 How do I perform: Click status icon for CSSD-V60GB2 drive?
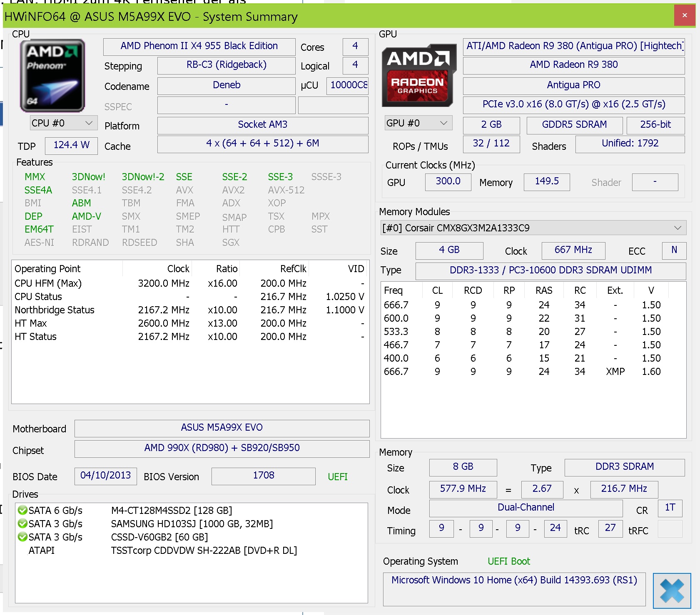coord(22,537)
